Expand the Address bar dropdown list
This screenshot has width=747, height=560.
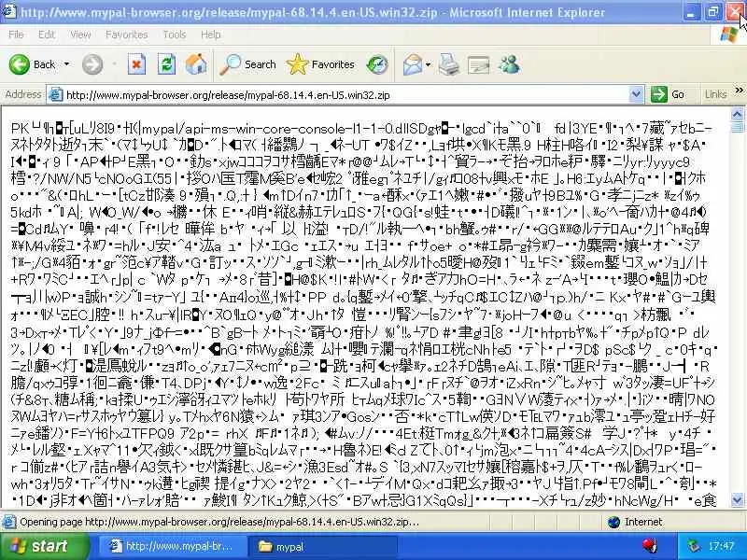click(x=636, y=95)
